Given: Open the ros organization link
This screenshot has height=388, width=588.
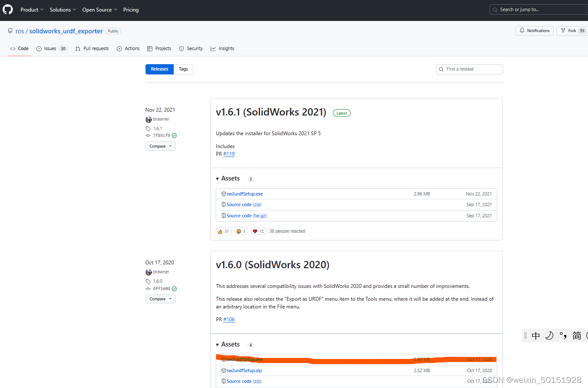Looking at the screenshot, I should coord(20,31).
